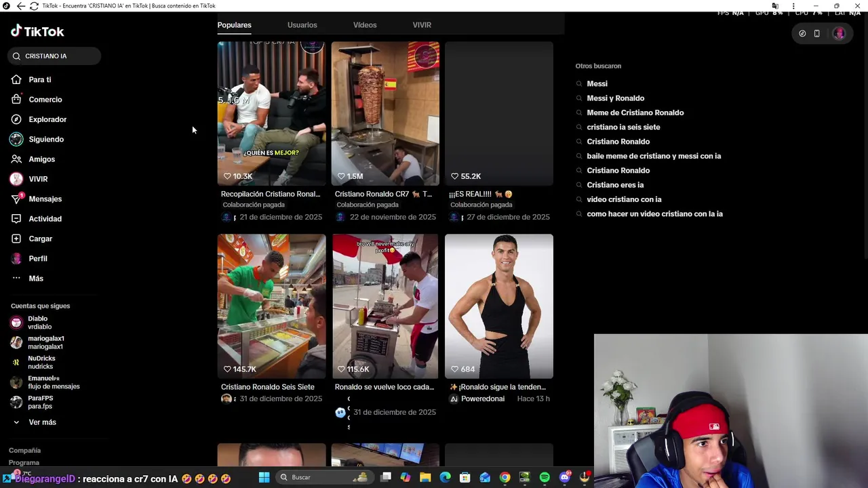Open 'baile meme de cristiano y messi con ia'
The width and height of the screenshot is (868, 488).
click(654, 156)
